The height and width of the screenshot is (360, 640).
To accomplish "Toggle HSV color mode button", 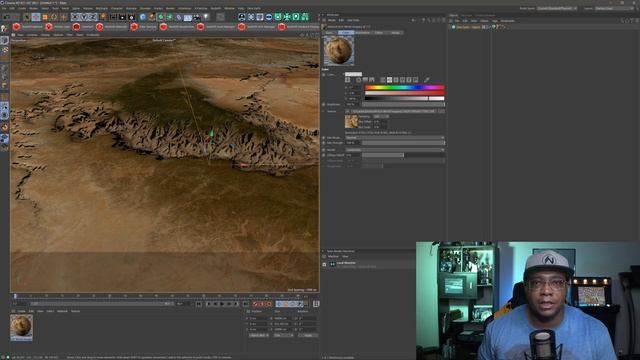I will coord(389,80).
